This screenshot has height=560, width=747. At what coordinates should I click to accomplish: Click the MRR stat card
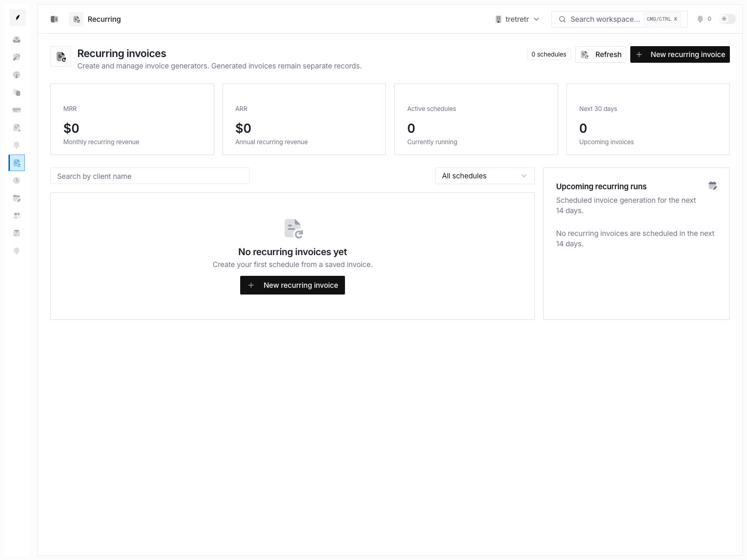click(x=132, y=119)
